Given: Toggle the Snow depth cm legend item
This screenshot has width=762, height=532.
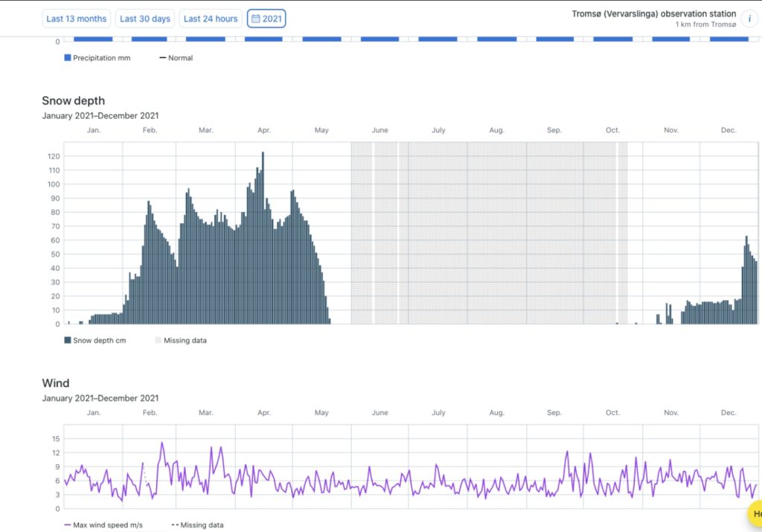Looking at the screenshot, I should pyautogui.click(x=97, y=340).
